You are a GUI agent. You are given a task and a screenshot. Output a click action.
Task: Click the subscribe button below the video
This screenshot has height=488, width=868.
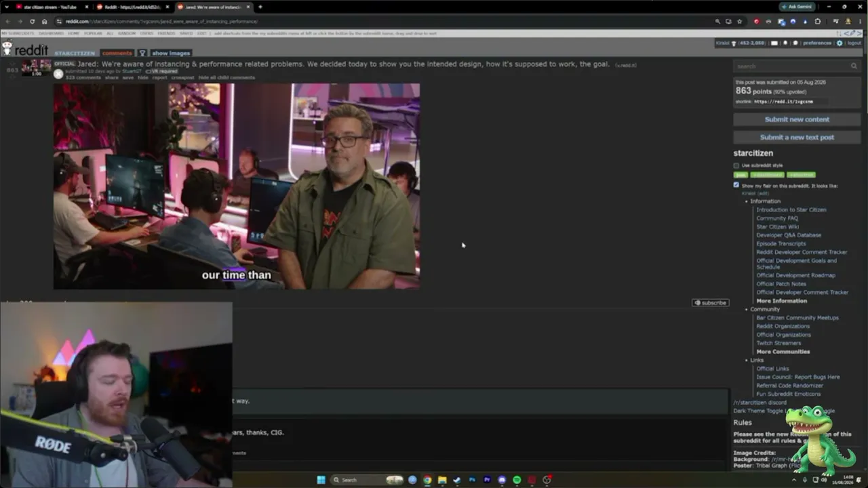pos(710,303)
